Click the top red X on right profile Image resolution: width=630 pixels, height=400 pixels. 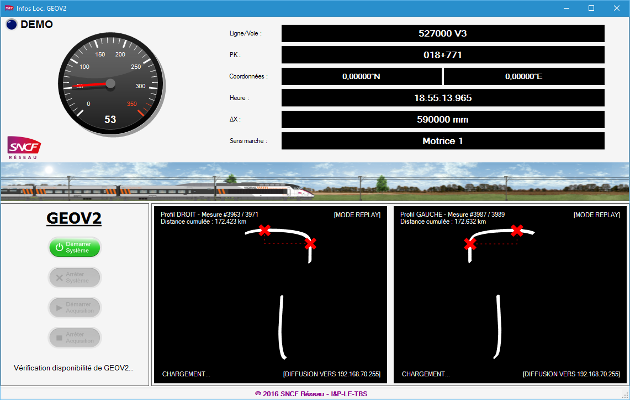pyautogui.click(x=264, y=231)
